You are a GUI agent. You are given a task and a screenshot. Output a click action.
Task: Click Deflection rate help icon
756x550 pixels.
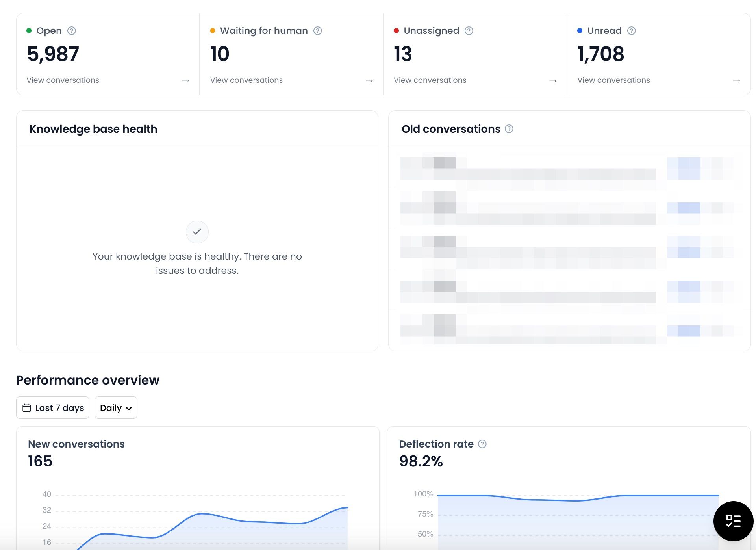pos(482,444)
